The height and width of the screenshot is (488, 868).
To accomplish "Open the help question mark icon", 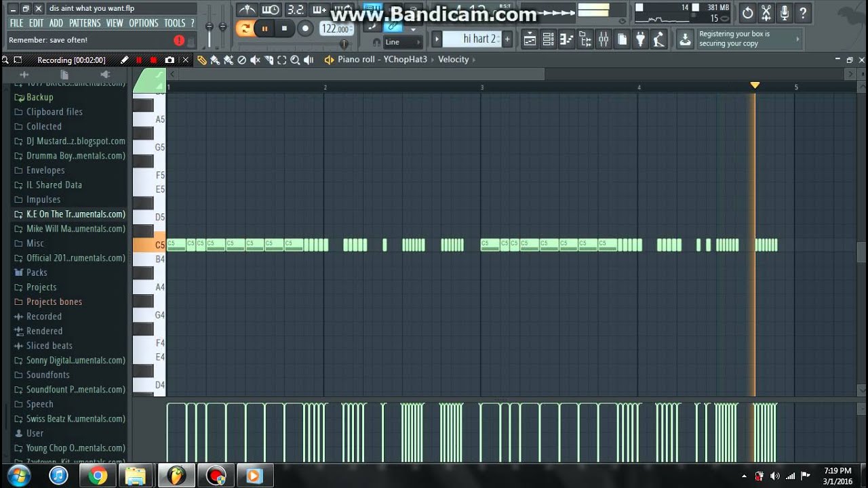I will tap(803, 13).
